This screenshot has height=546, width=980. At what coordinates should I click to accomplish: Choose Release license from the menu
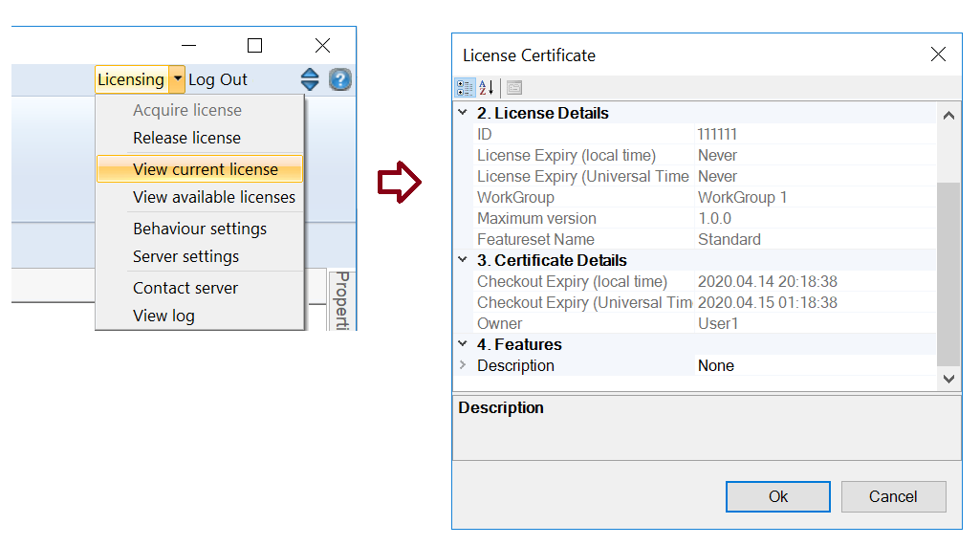pos(186,138)
